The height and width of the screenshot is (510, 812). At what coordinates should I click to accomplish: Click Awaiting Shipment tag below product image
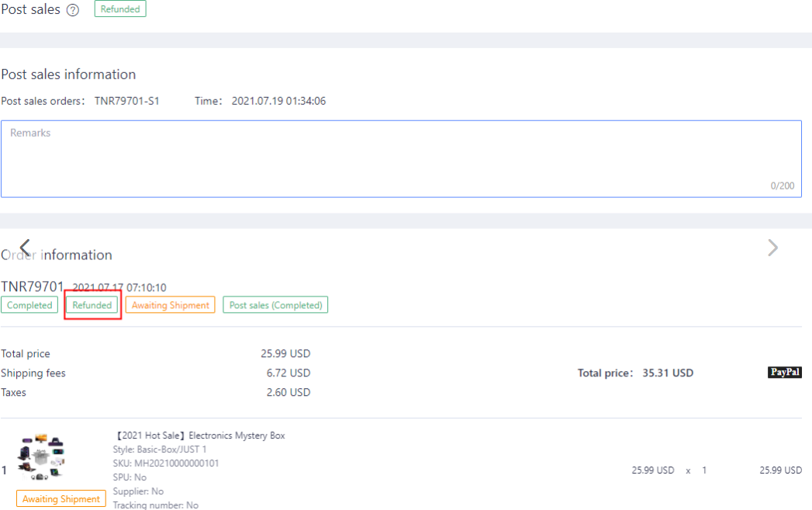[x=60, y=499]
